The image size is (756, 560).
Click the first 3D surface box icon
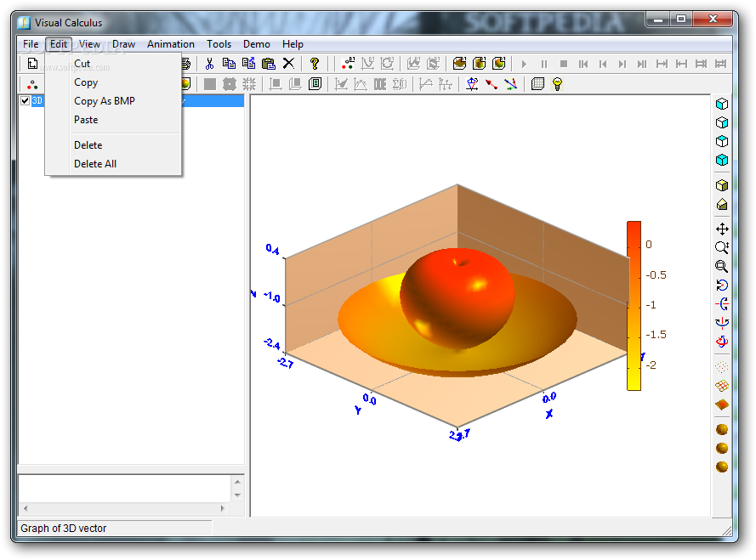pyautogui.click(x=459, y=64)
